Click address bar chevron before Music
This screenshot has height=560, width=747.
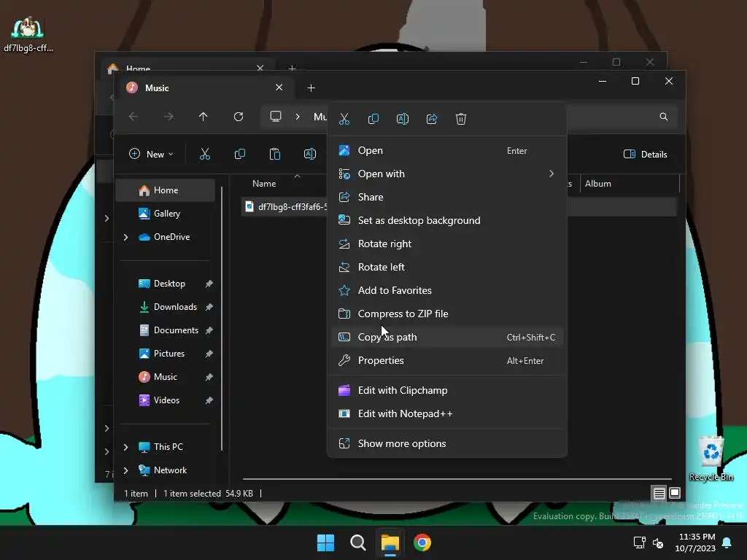[x=298, y=117]
